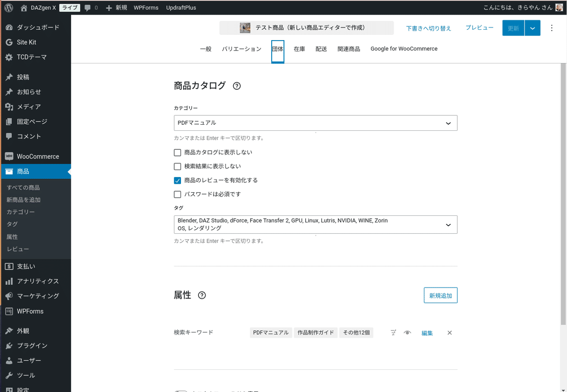
Task: Open タグ submenu link
Action: (x=12, y=224)
